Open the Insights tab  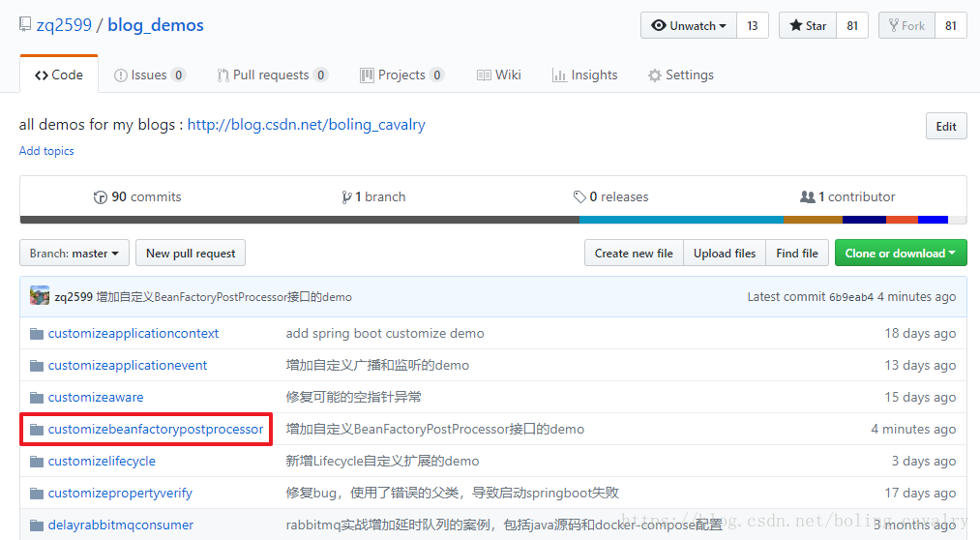(585, 75)
